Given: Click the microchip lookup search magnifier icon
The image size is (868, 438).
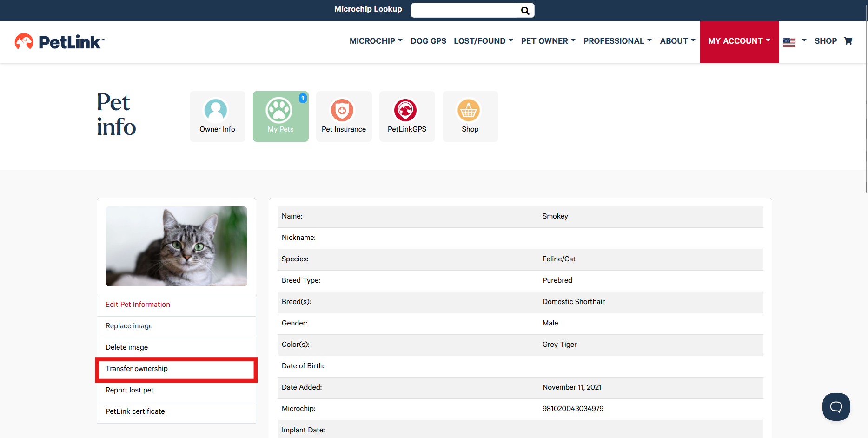Looking at the screenshot, I should (525, 10).
